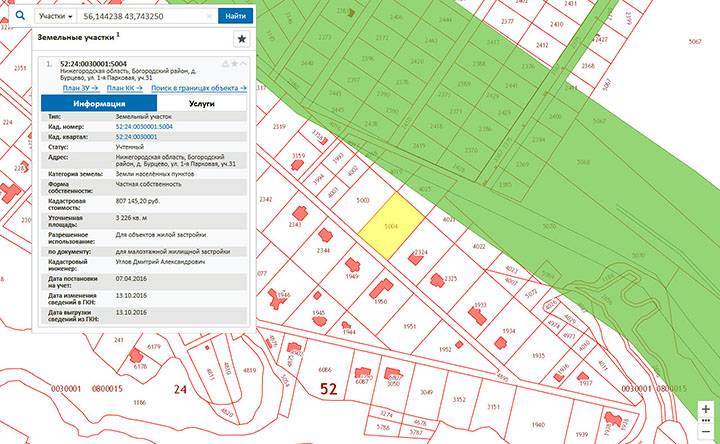Click parcel 1939 on the map
Viewport: 720px width, 444px height.
tap(581, 434)
